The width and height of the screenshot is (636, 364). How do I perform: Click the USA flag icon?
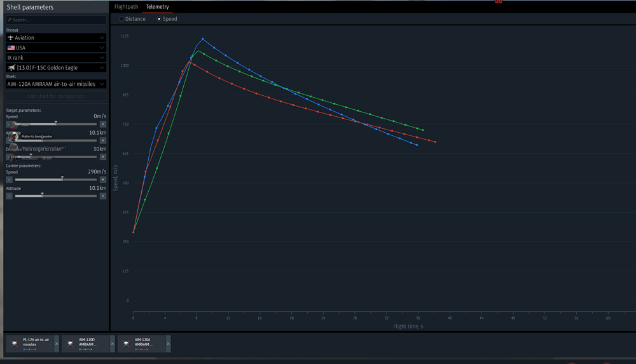click(11, 48)
